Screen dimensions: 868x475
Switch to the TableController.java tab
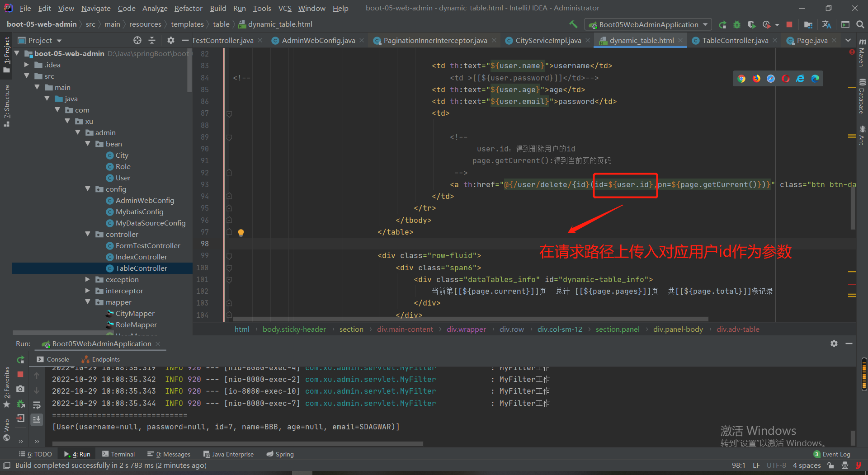pyautogui.click(x=735, y=40)
